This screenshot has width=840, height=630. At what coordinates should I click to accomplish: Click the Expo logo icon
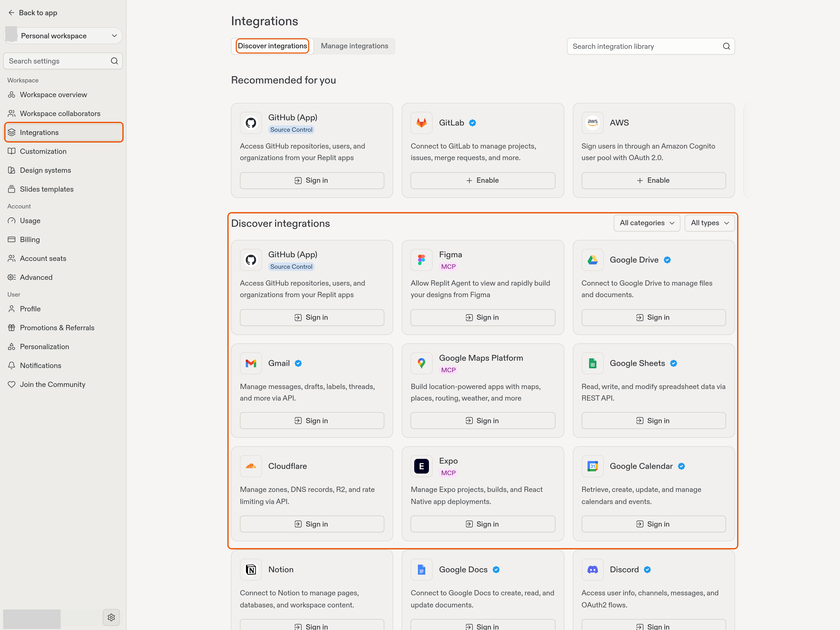(422, 466)
